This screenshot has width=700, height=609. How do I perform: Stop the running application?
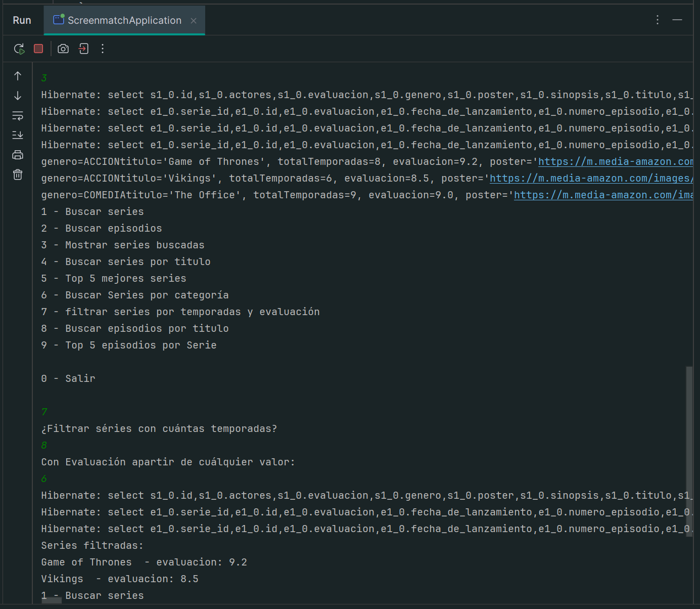tap(38, 49)
